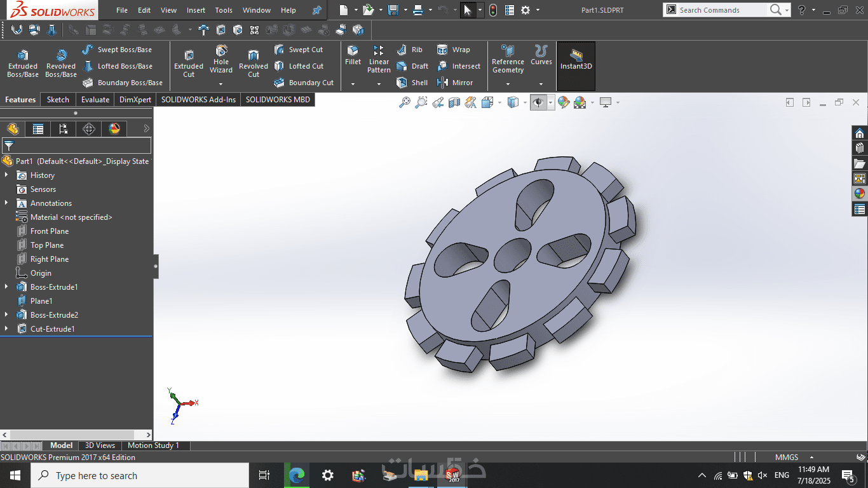Viewport: 868px width, 488px height.
Task: Expand the Boss-Extrude1 feature node
Action: click(7, 287)
